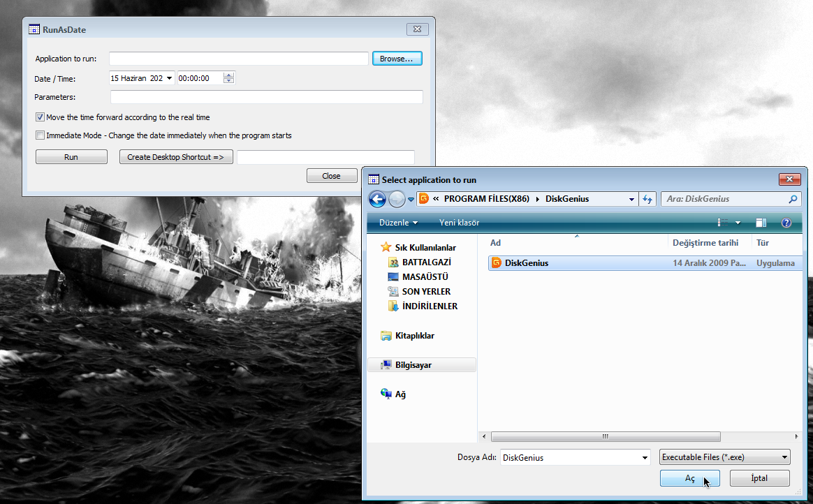Select the DiskGenius application file icon
813x504 pixels.
pyautogui.click(x=496, y=262)
